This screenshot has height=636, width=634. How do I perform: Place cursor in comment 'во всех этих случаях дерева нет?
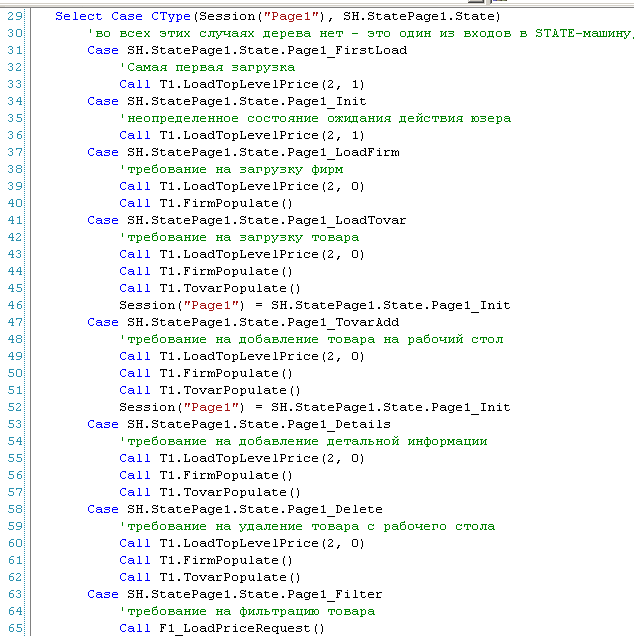[x=360, y=33]
